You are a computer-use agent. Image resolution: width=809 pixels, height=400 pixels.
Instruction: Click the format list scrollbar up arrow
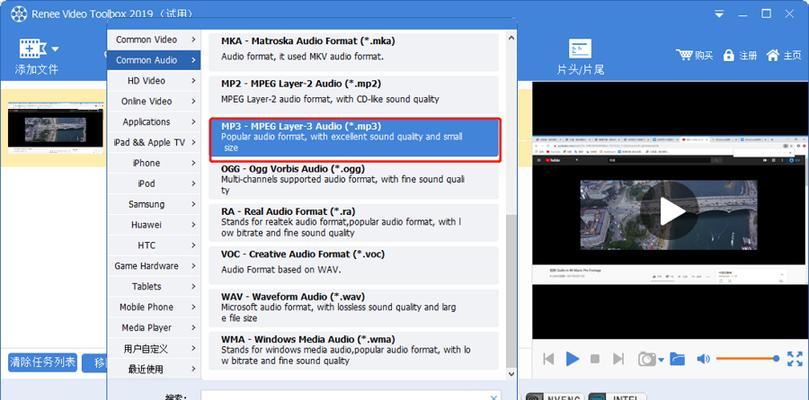click(x=511, y=38)
